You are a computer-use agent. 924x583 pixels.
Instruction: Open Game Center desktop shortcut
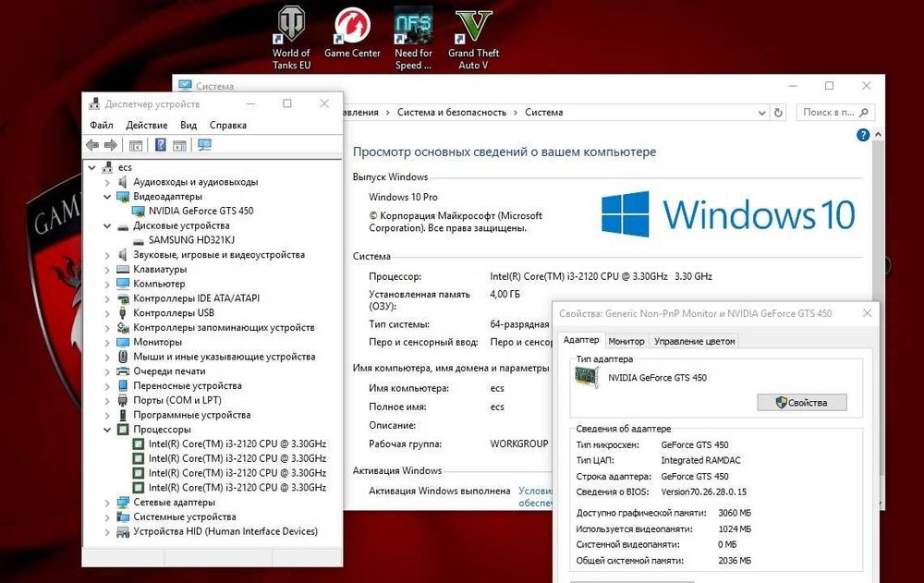click(352, 33)
